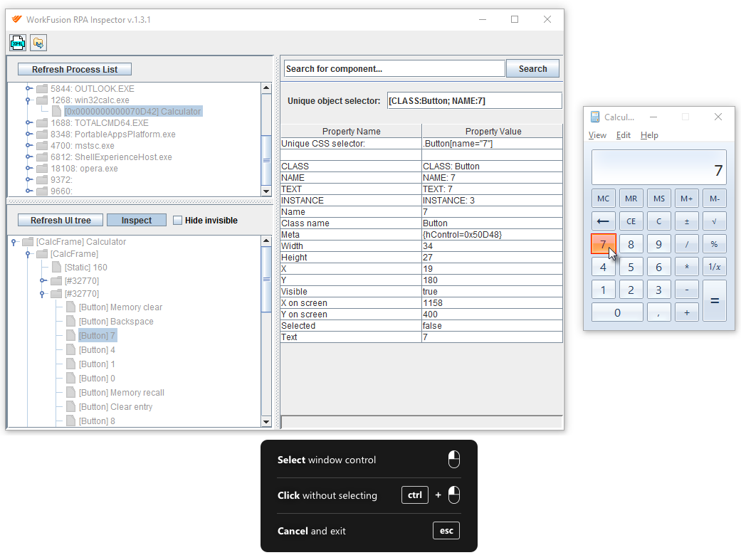
Task: Toggle the Hide invisible checkbox
Action: [178, 220]
